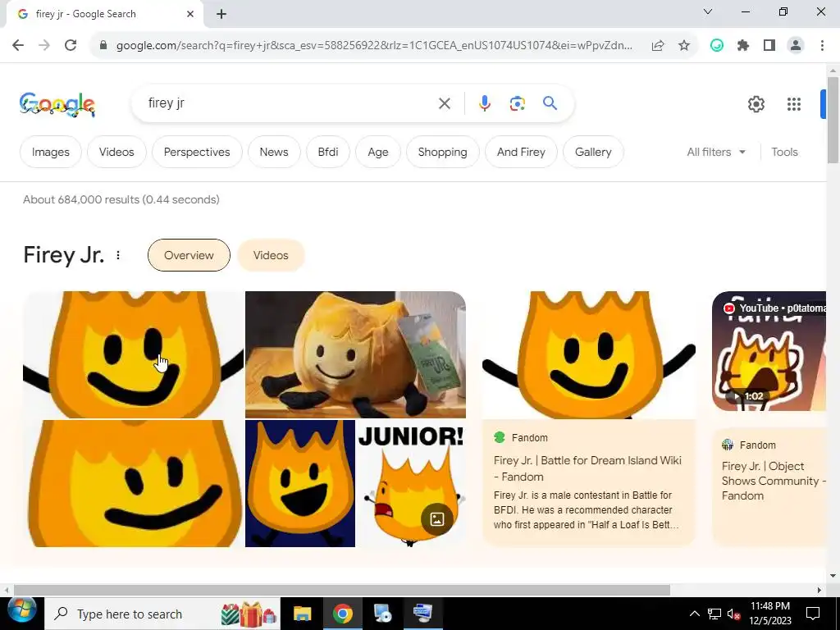Switch to Shopping results

click(442, 152)
